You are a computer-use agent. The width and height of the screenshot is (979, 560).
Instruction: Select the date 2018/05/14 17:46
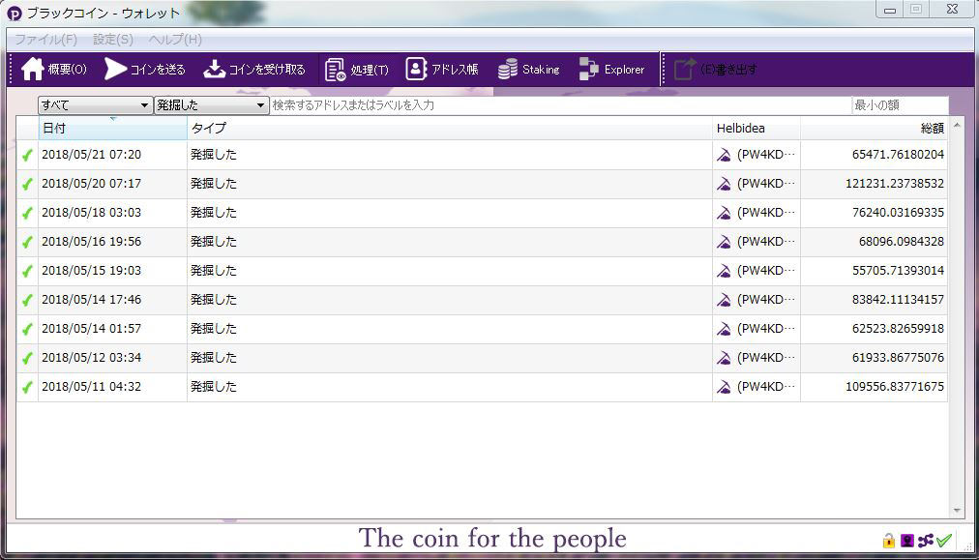91,300
